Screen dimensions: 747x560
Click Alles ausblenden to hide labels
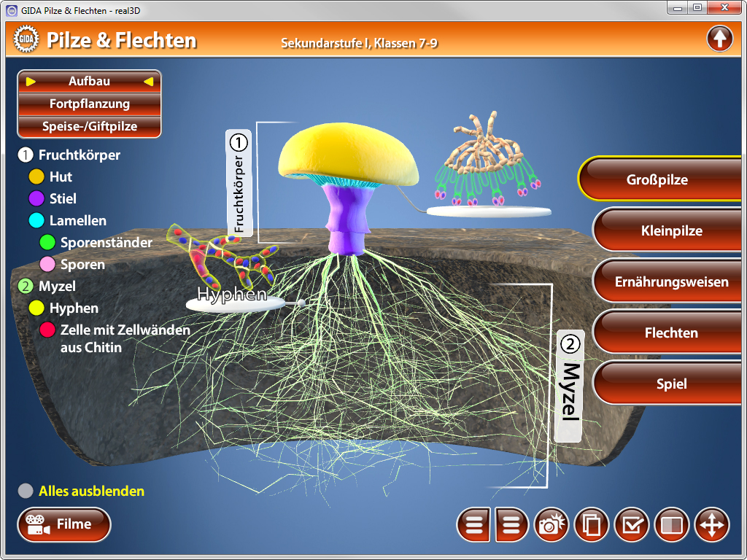91,491
